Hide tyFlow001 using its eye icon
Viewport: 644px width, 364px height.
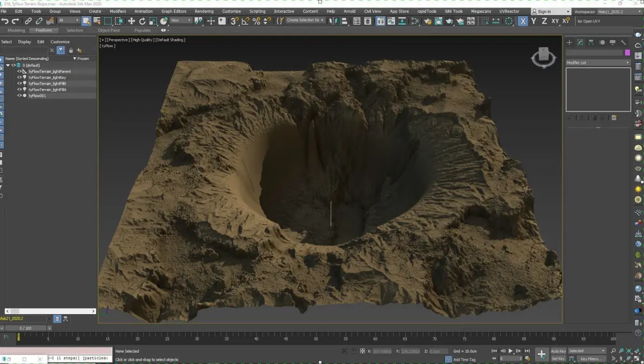tap(19, 95)
